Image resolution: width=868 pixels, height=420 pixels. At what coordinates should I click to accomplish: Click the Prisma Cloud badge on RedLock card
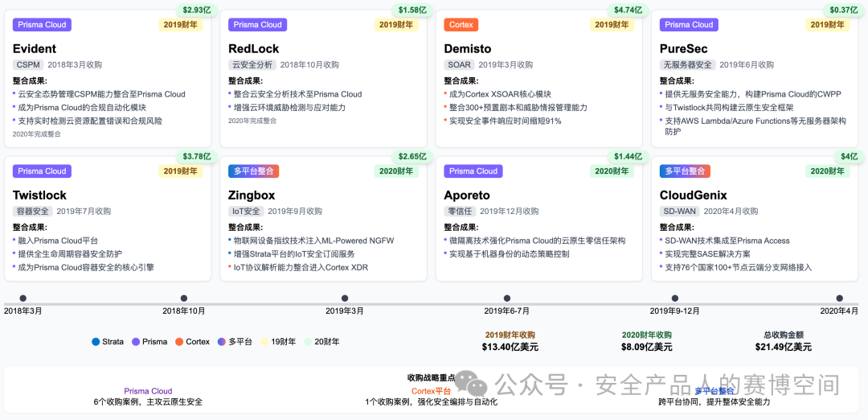[x=258, y=24]
